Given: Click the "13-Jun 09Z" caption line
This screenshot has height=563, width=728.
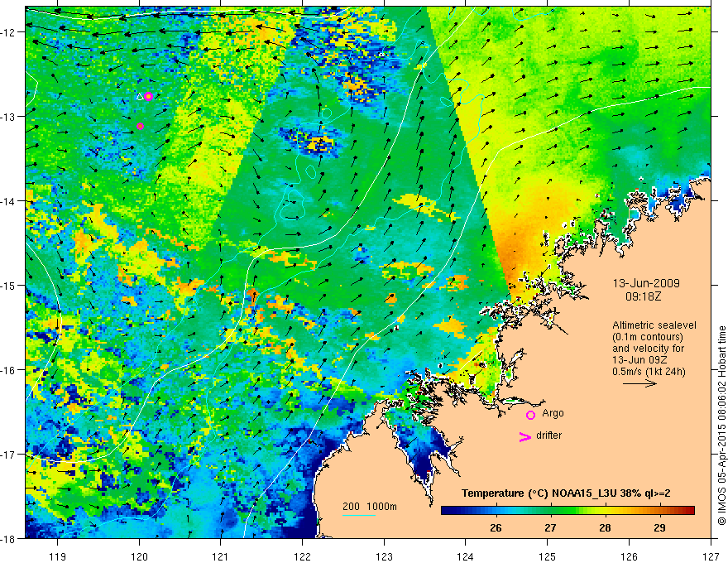Looking at the screenshot, I should (639, 360).
